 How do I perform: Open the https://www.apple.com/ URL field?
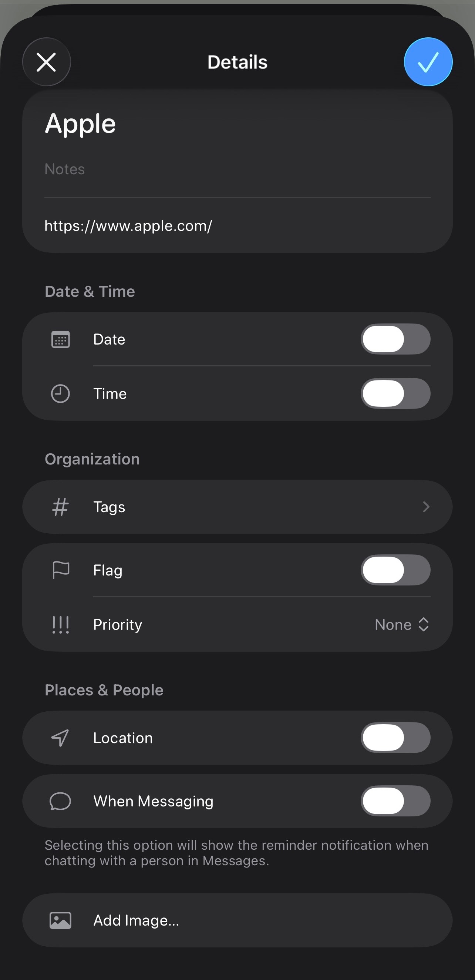(x=128, y=226)
